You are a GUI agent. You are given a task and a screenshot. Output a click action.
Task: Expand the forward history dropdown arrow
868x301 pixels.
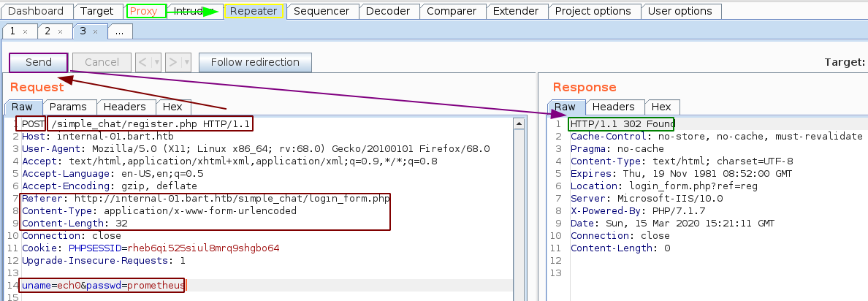pos(186,62)
